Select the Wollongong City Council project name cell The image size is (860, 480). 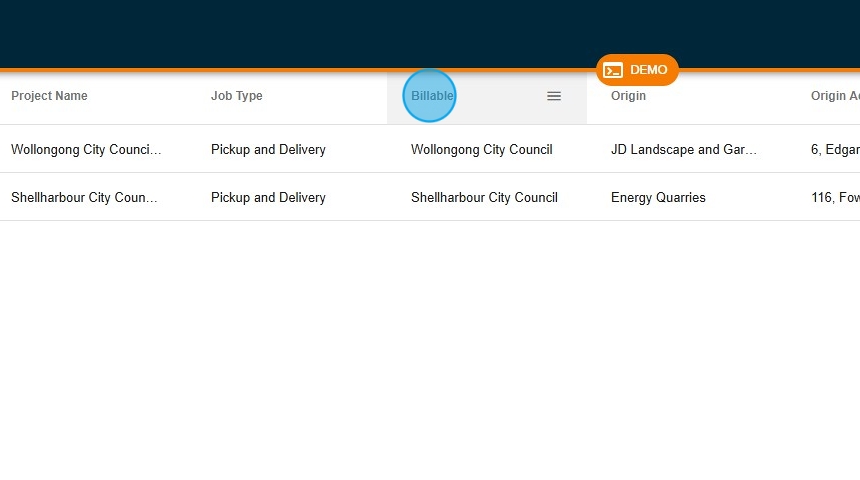click(x=86, y=150)
